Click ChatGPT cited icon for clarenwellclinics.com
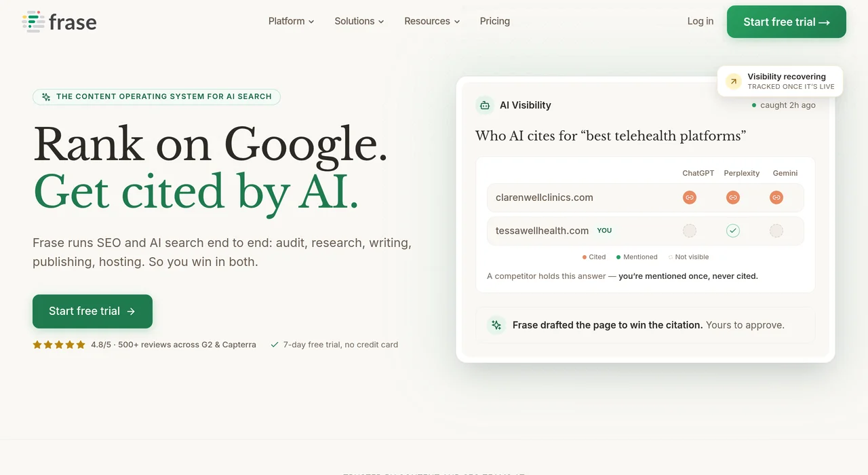Screen dimensions: 868x475 [690, 197]
